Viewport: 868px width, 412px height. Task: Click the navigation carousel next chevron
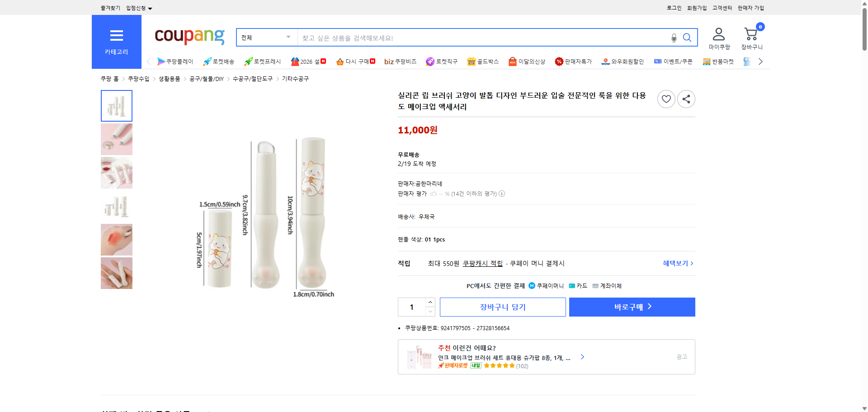pos(760,61)
